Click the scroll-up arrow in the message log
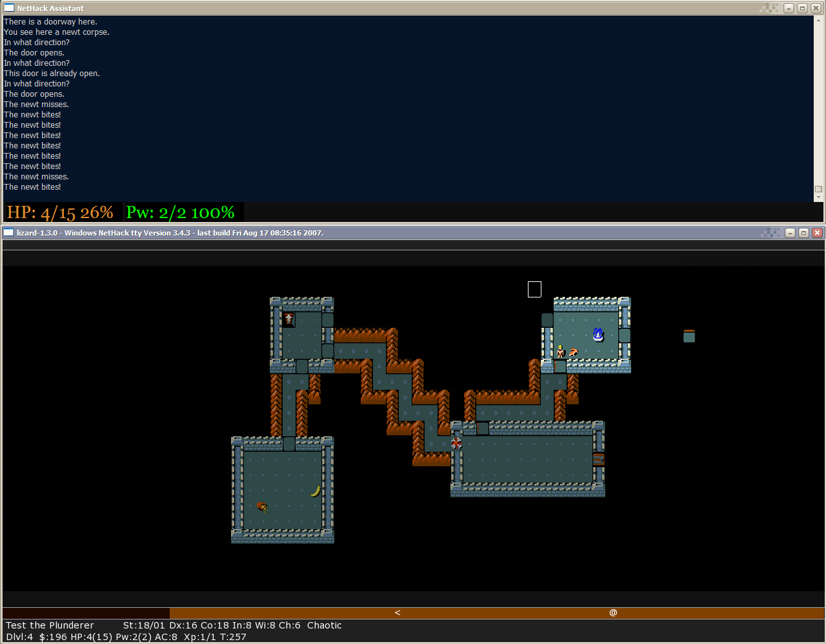Viewport: 826px width, 644px height. tap(818, 21)
